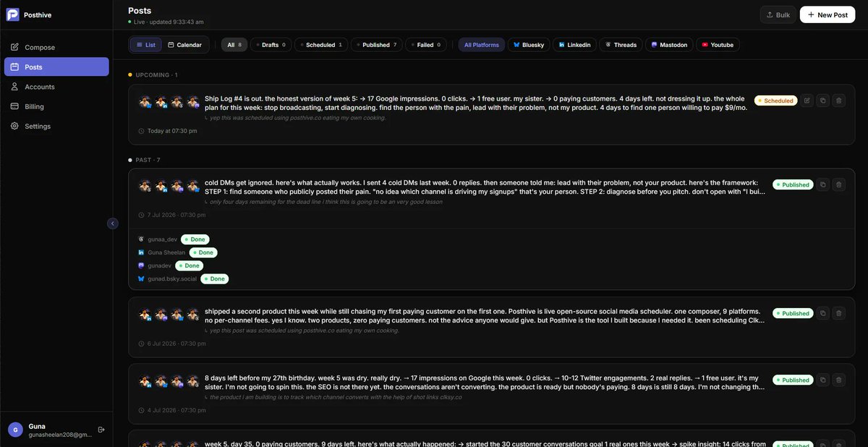Filter posts by Youtube
Screen dimensions: 868x447
718,45
